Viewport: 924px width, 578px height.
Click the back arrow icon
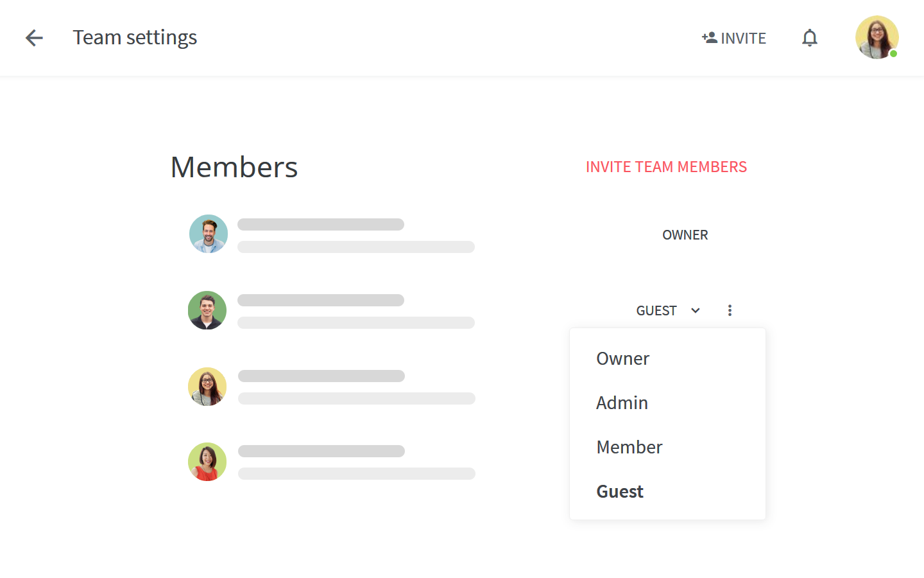pos(34,38)
